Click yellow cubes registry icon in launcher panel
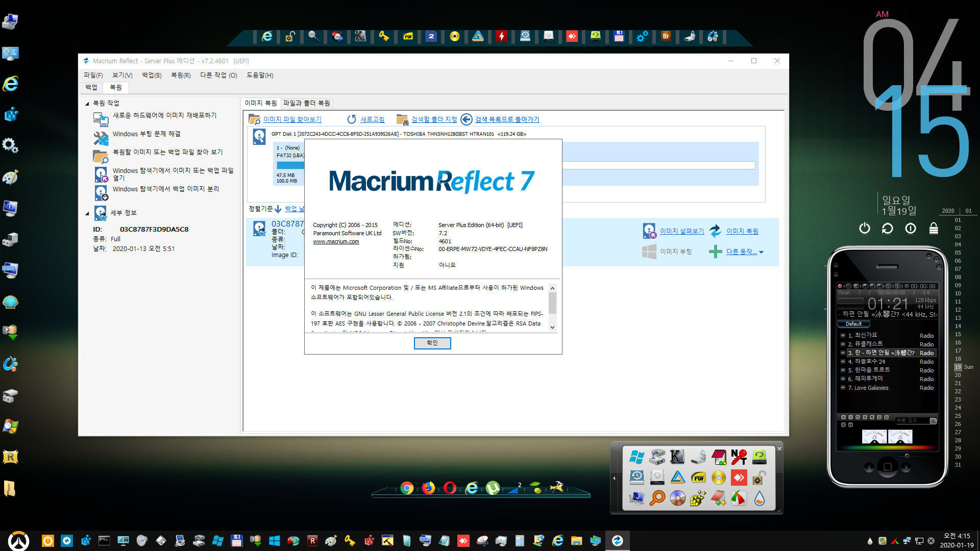The height and width of the screenshot is (551, 980). [x=698, y=497]
